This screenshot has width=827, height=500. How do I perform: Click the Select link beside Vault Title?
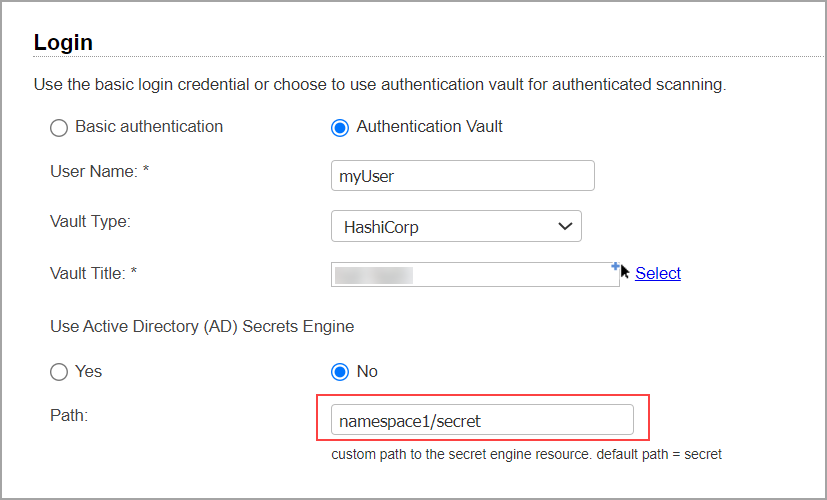click(x=658, y=273)
